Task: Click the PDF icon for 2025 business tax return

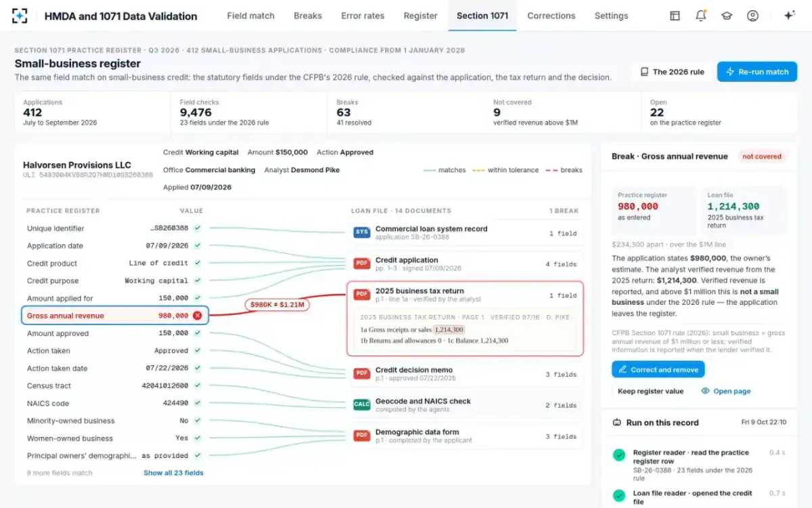Action: tap(362, 295)
